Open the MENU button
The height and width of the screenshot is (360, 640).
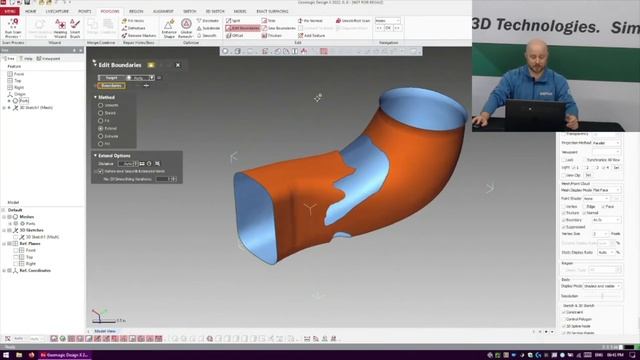coord(10,11)
